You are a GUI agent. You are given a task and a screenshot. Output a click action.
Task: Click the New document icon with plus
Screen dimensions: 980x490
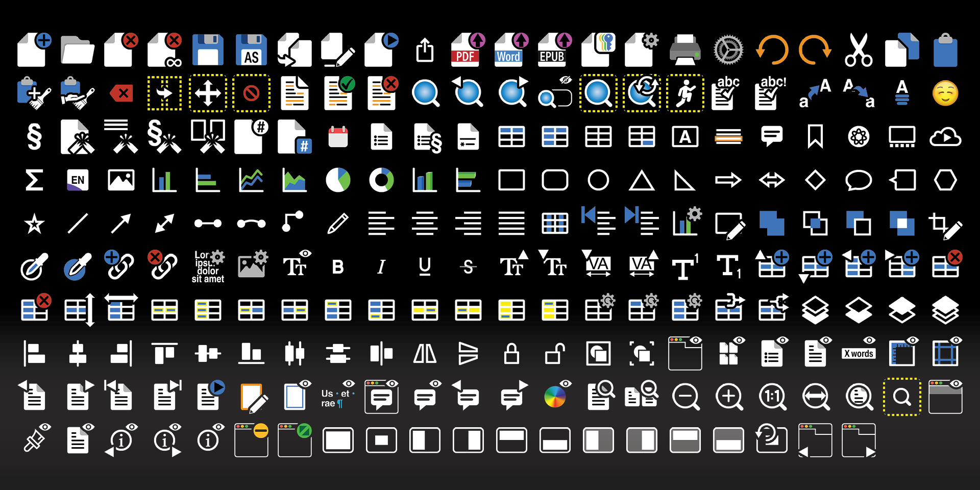pyautogui.click(x=34, y=50)
